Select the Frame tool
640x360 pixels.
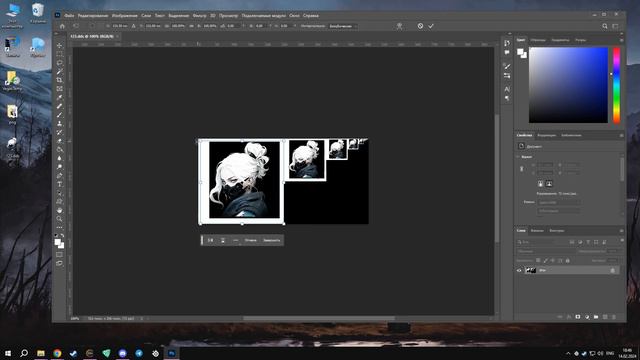point(60,89)
